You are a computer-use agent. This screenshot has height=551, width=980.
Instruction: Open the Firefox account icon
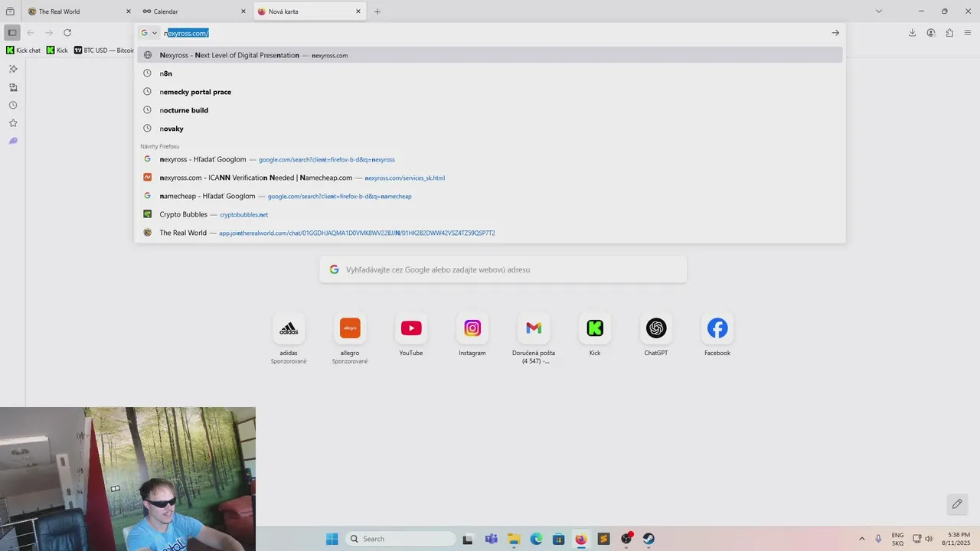[931, 33]
